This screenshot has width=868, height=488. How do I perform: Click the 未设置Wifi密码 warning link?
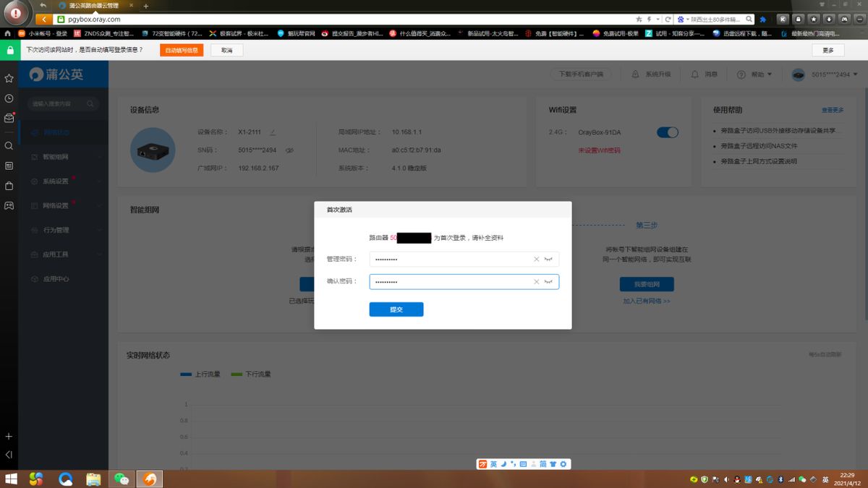(599, 150)
